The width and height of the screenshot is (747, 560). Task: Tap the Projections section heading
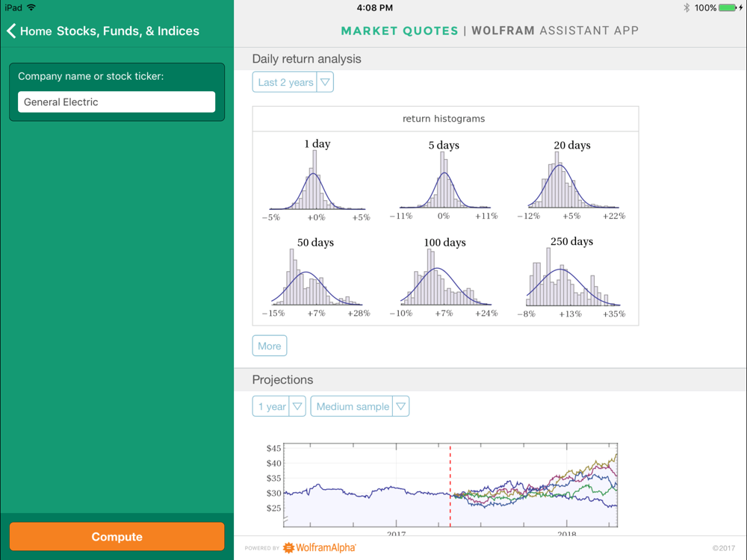tap(282, 380)
